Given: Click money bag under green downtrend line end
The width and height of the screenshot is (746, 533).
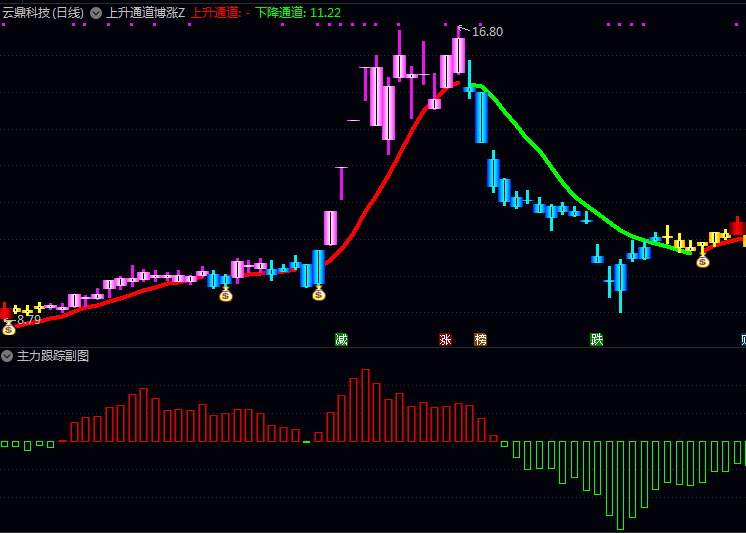Looking at the screenshot, I should pyautogui.click(x=702, y=261).
